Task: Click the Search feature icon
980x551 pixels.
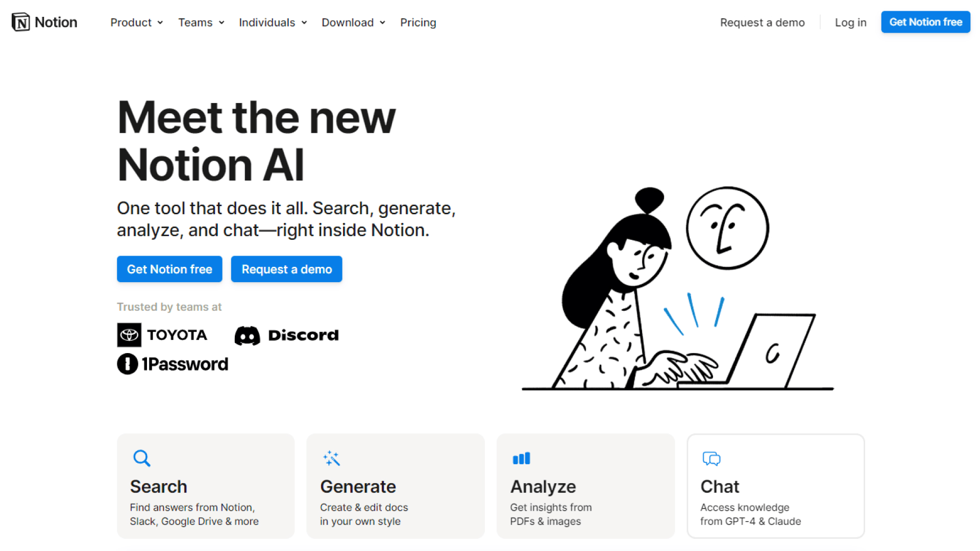Action: 141,458
